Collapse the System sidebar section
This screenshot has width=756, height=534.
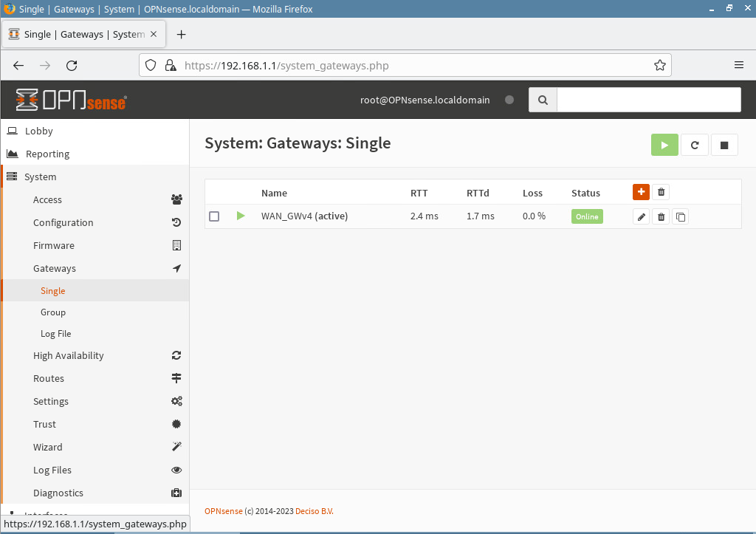coord(40,177)
